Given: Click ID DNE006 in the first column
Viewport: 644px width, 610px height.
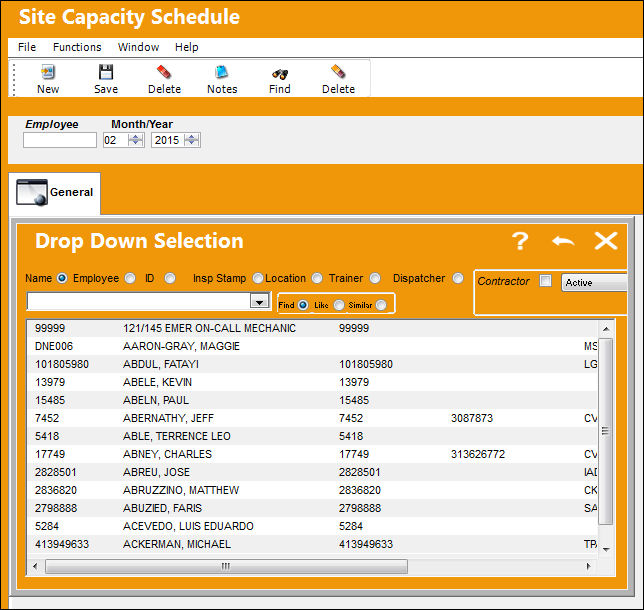Looking at the screenshot, I should (54, 346).
